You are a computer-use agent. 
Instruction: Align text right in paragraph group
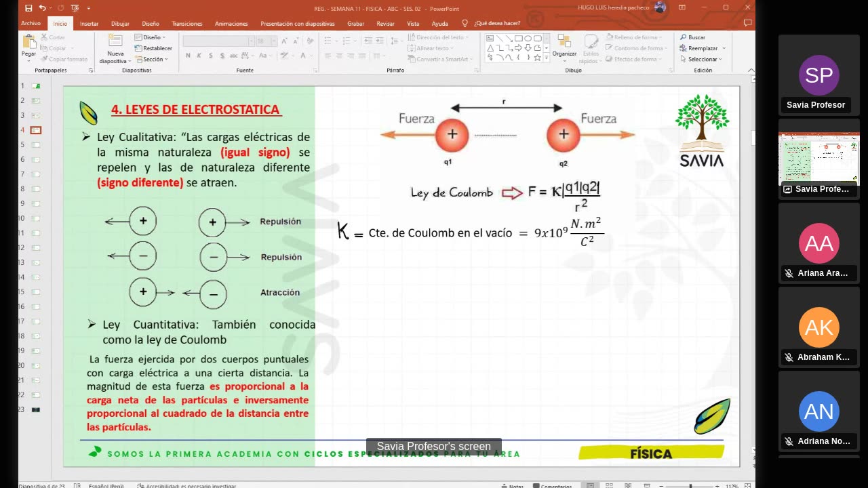(x=351, y=56)
